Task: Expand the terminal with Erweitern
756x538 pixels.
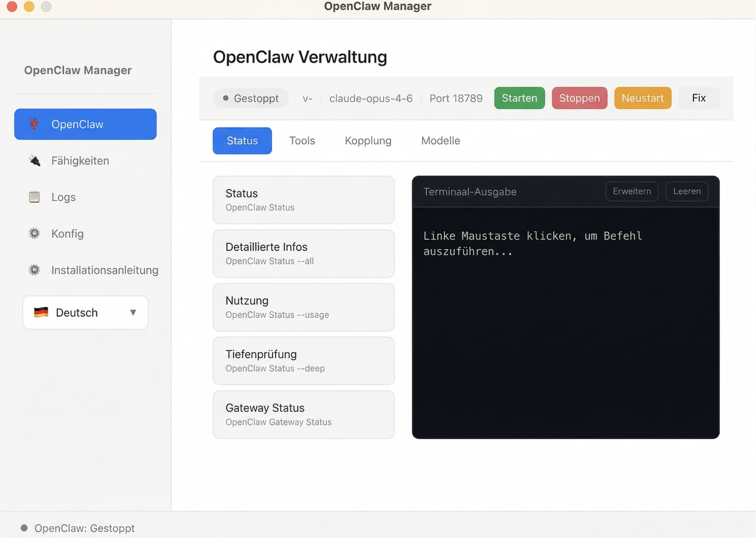Action: (632, 191)
